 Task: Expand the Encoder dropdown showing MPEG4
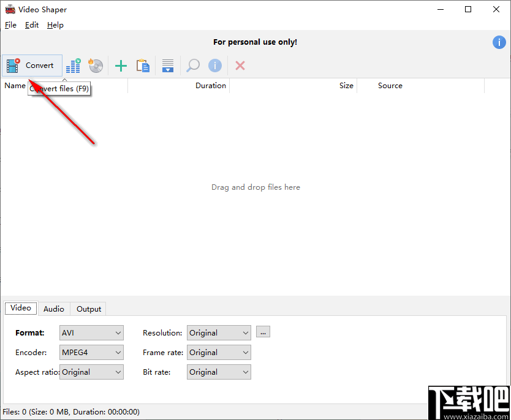tap(91, 353)
